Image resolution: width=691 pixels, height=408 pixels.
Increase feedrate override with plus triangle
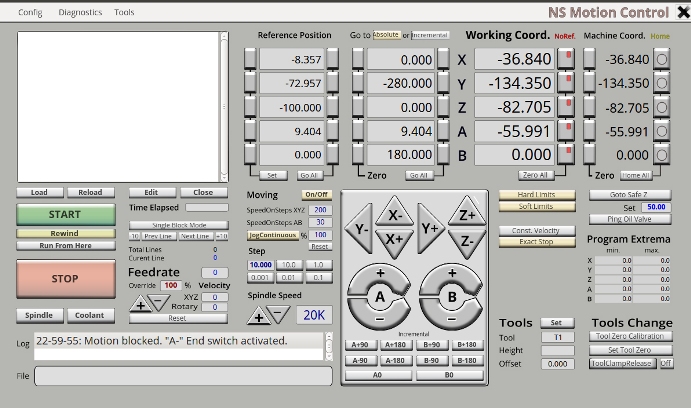click(x=141, y=304)
